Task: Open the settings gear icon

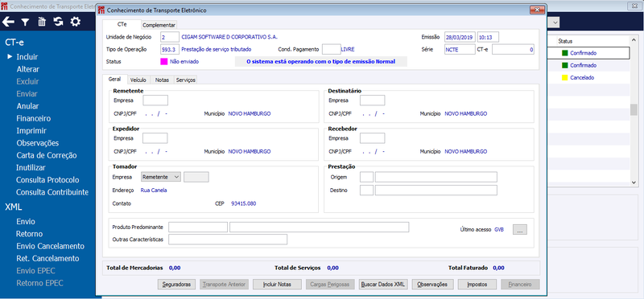Action: pyautogui.click(x=75, y=22)
